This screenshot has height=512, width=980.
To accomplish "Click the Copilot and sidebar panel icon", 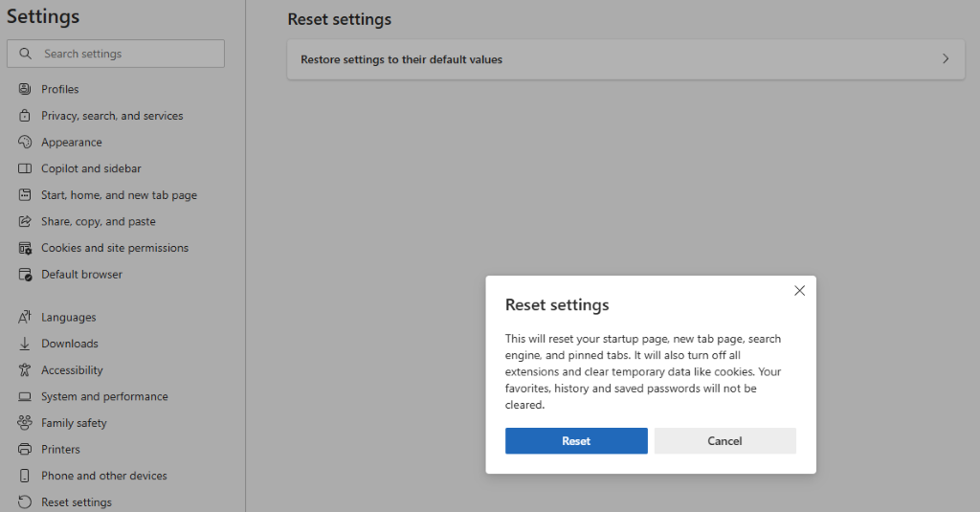I will point(24,168).
